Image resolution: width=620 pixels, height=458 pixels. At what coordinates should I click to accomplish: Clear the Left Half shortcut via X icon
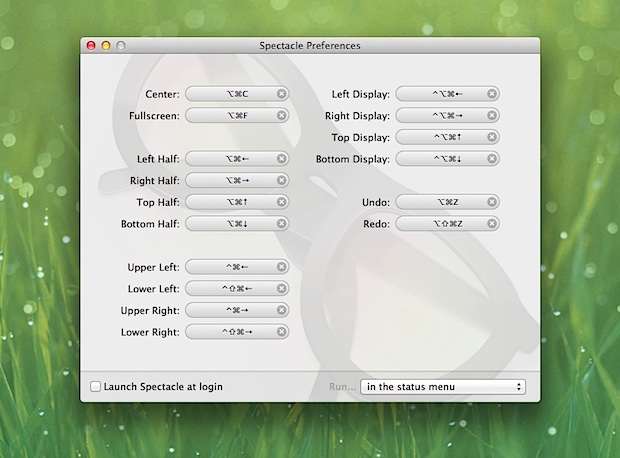coord(282,159)
